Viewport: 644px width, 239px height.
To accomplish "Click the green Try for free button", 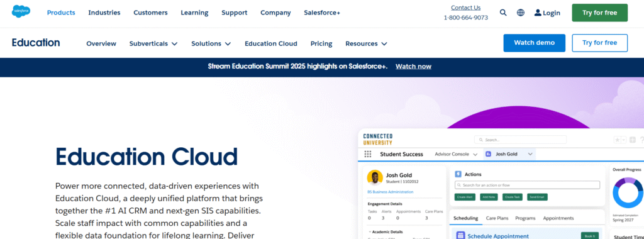I will click(599, 13).
